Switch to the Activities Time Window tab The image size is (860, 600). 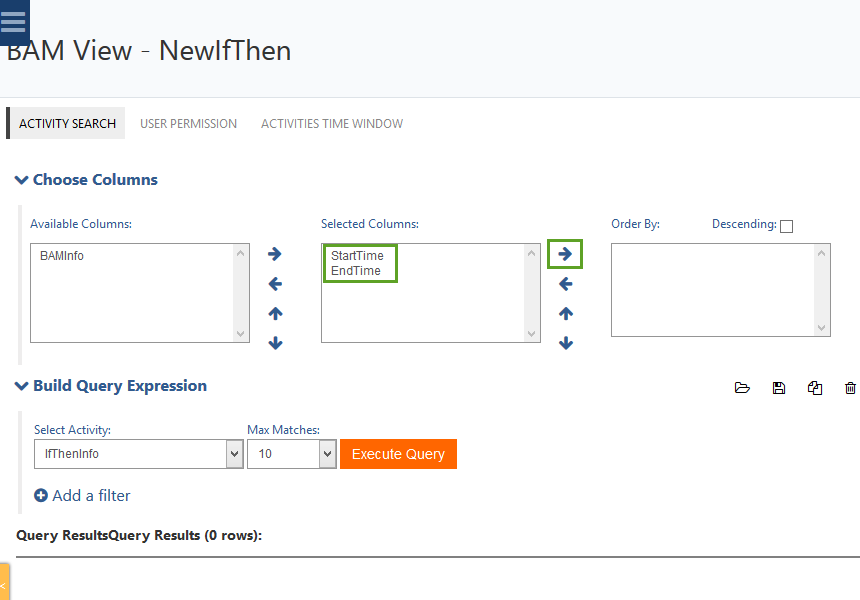click(x=332, y=124)
